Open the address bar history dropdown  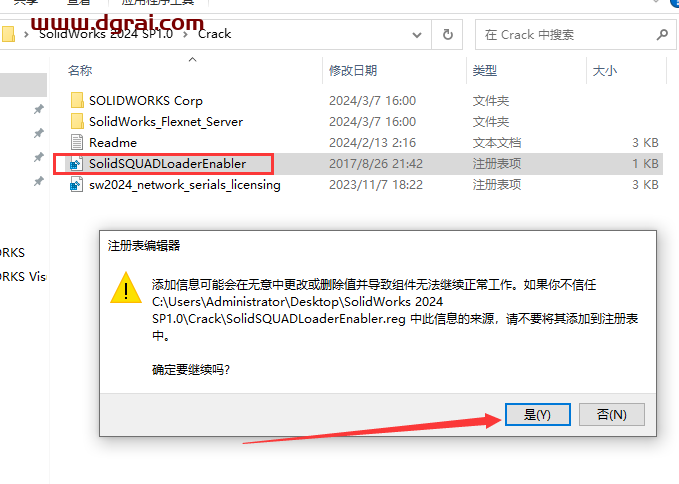(417, 35)
